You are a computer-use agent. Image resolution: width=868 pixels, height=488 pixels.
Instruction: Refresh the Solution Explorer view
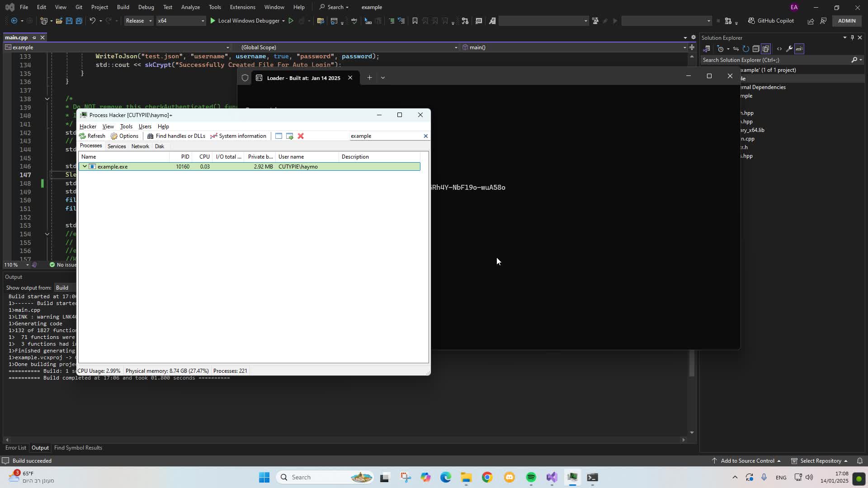coord(747,49)
